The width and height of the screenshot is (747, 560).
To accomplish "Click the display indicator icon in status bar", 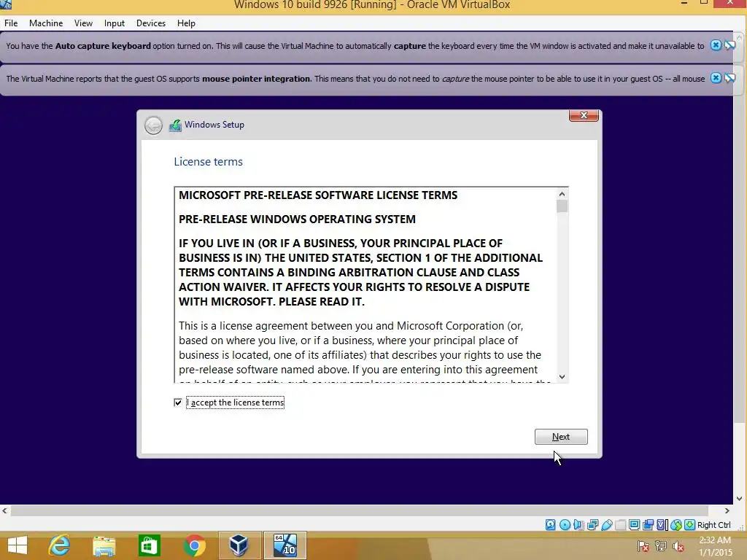I will coord(634,525).
